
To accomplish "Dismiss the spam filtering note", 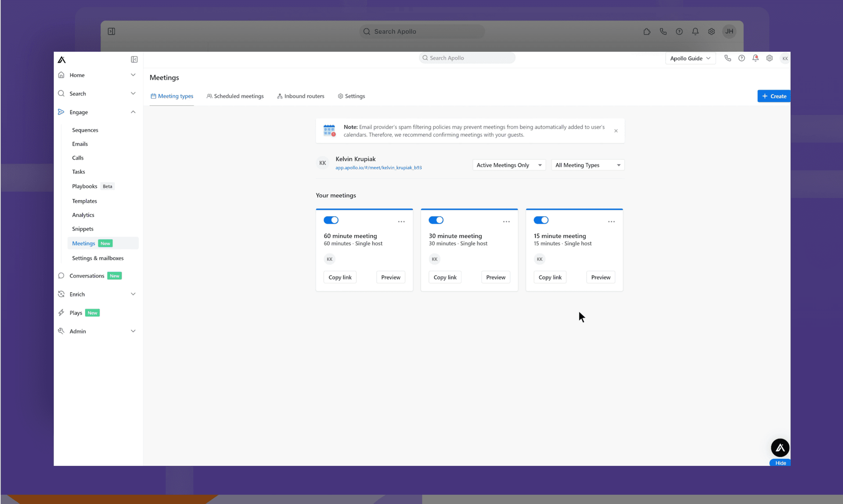I will 616,131.
